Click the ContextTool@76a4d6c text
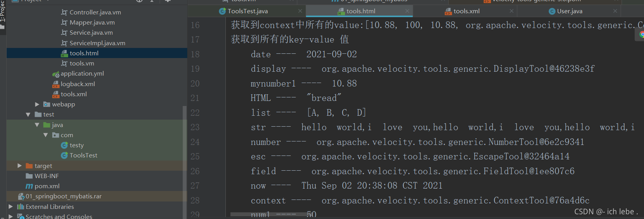The image size is (644, 219). coord(542,201)
